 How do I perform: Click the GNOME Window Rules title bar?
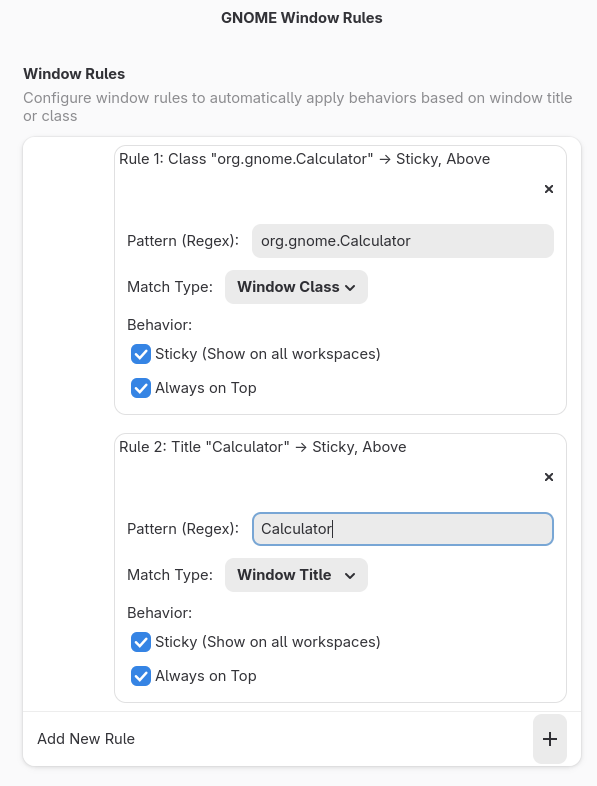tap(301, 18)
